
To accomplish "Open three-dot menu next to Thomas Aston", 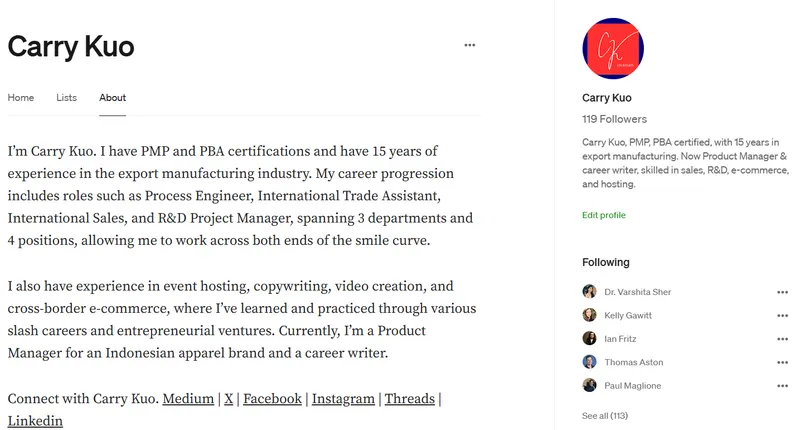I will pyautogui.click(x=782, y=362).
